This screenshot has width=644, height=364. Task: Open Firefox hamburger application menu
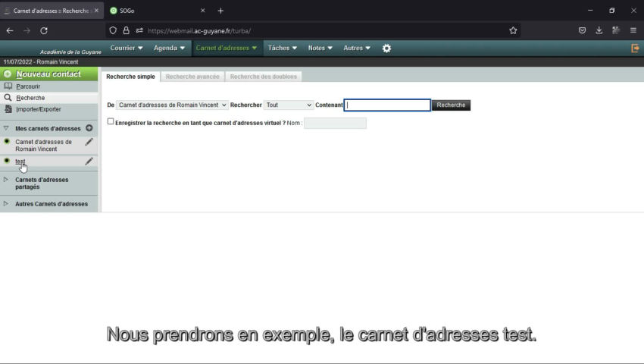[633, 30]
